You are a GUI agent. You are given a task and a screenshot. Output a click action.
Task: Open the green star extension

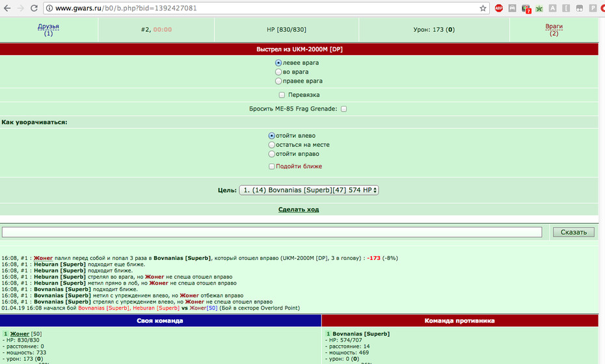(539, 8)
